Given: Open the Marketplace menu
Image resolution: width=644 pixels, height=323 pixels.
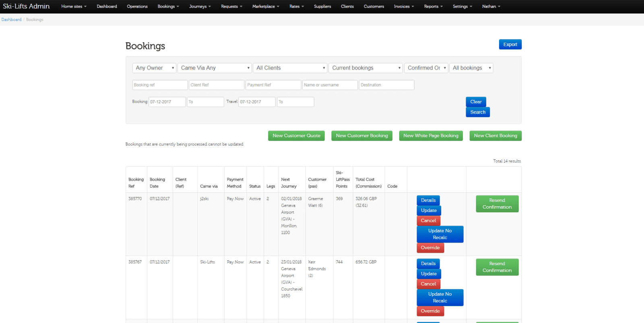Looking at the screenshot, I should click(x=266, y=6).
